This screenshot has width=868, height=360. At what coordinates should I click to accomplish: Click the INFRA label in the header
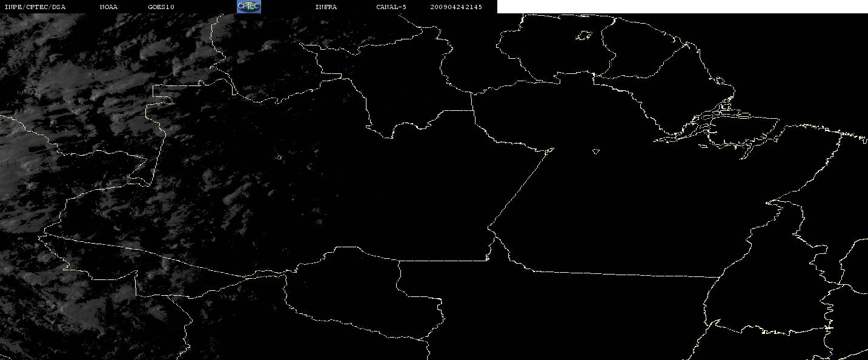(326, 7)
